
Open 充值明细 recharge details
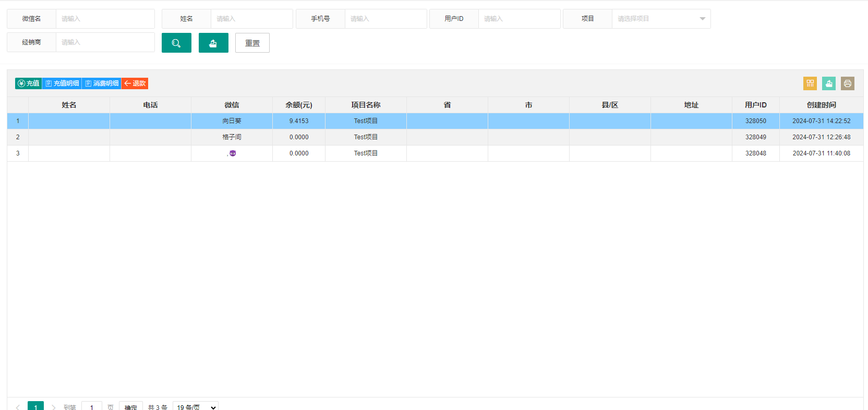62,83
